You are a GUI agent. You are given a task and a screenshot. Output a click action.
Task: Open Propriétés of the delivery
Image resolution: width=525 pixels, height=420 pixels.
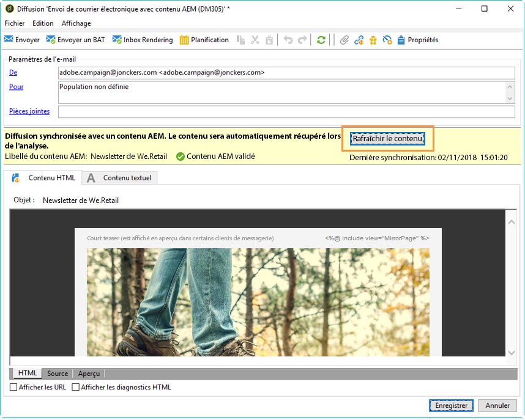click(418, 40)
